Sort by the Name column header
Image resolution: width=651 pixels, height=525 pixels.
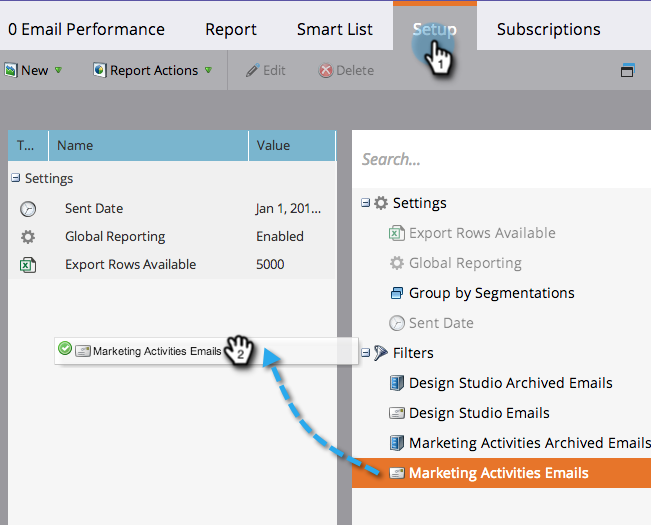point(148,145)
